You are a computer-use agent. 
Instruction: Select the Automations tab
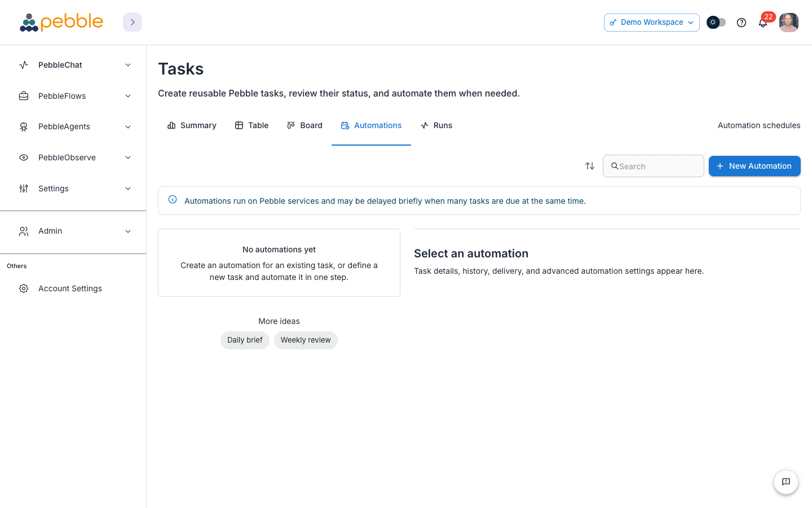(x=371, y=125)
